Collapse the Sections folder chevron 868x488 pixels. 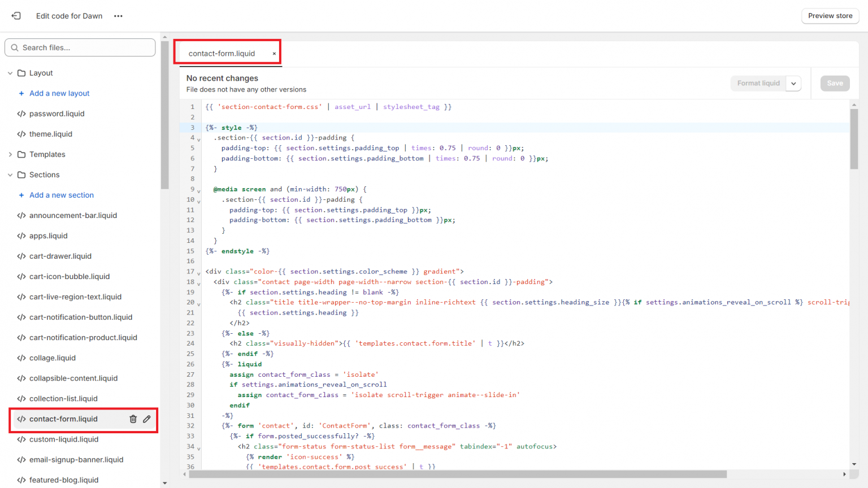10,175
